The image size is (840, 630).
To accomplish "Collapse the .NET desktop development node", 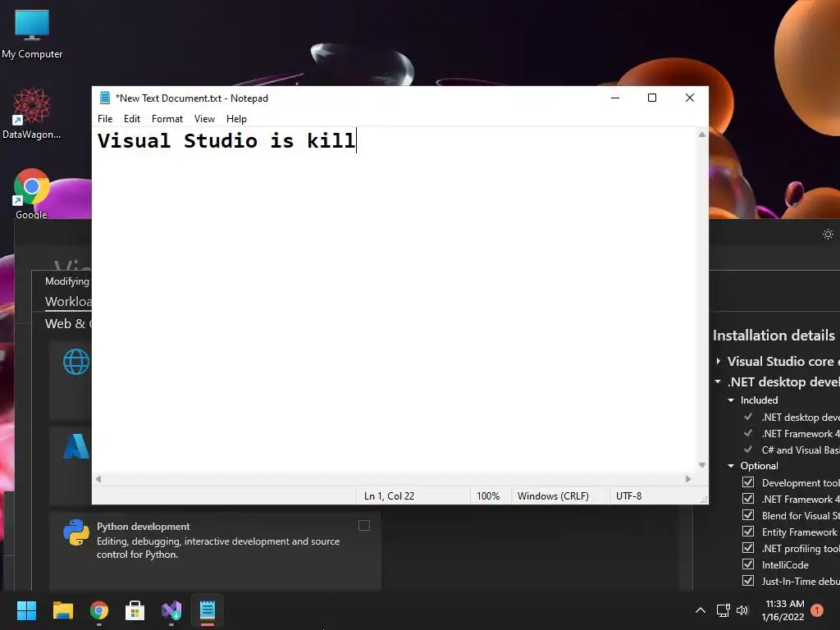I will click(718, 381).
